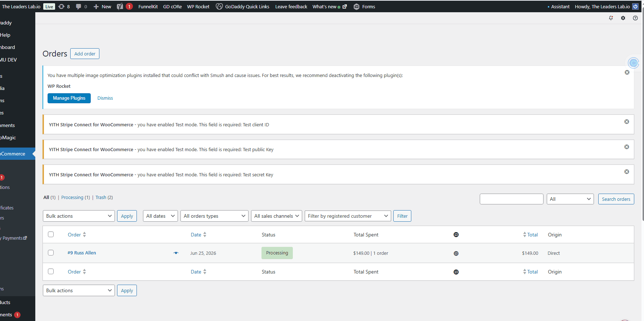Image resolution: width=644 pixels, height=321 pixels.
Task: Click the blue power avatar icon
Action: (x=635, y=6)
